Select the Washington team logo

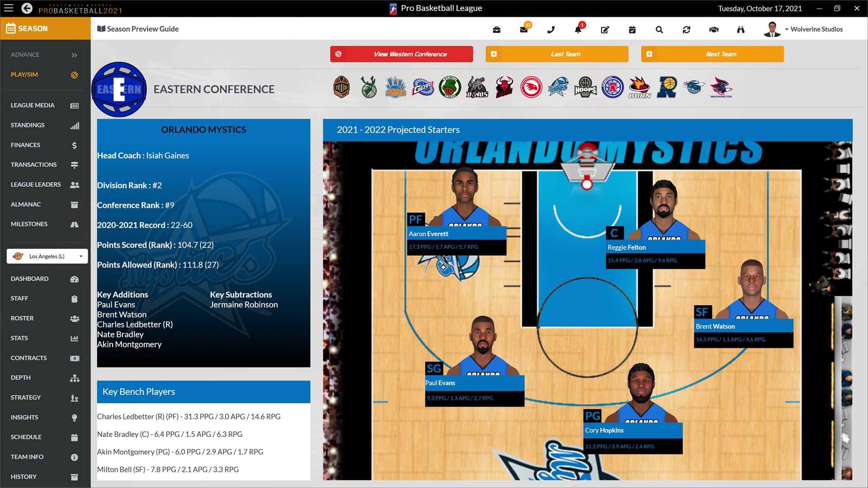721,87
